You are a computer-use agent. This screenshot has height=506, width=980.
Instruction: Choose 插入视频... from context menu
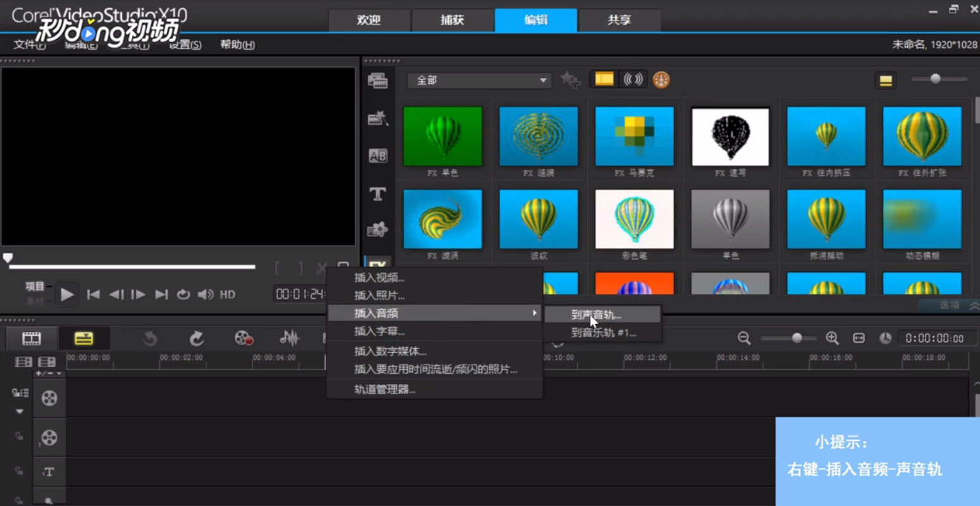click(435, 277)
